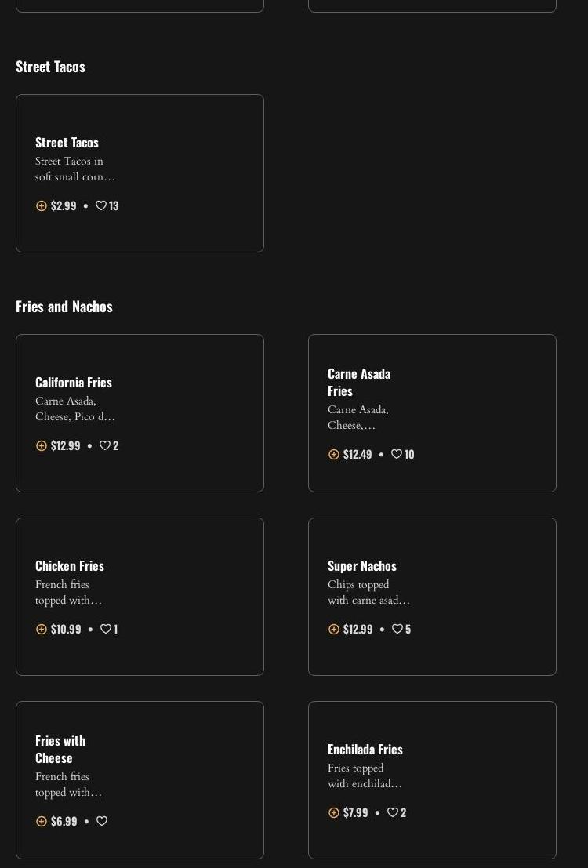This screenshot has width=588, height=868.
Task: Add Carne Asada Fries with plus icon
Action: pyautogui.click(x=334, y=454)
